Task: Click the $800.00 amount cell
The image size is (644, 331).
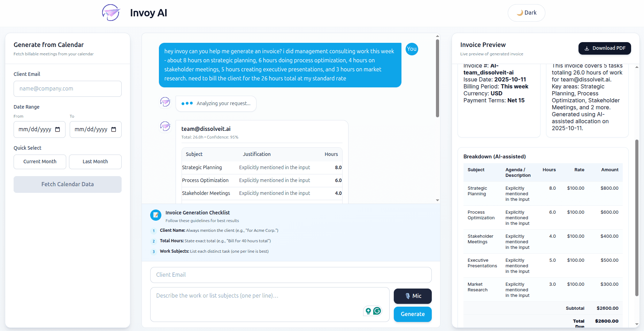Action: (609, 188)
